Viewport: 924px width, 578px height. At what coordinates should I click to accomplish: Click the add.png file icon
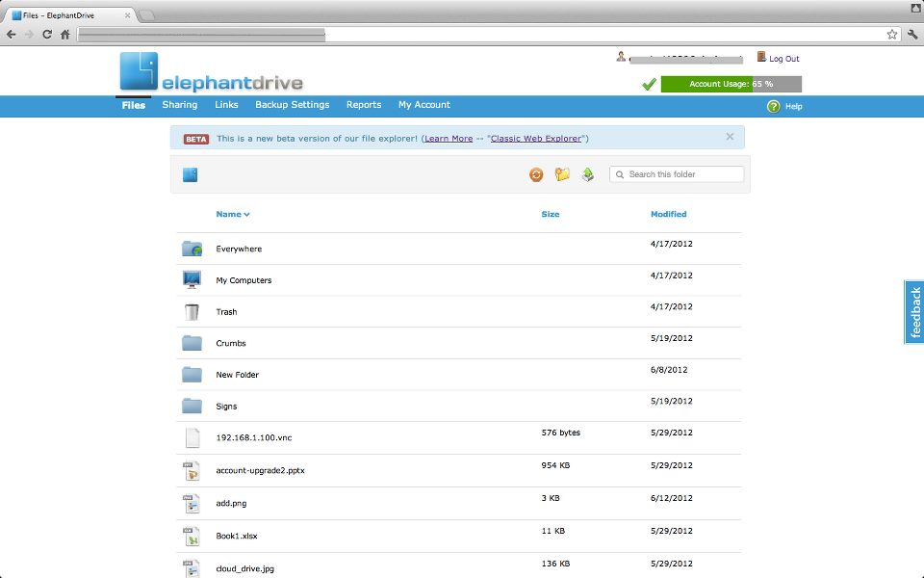tap(192, 503)
